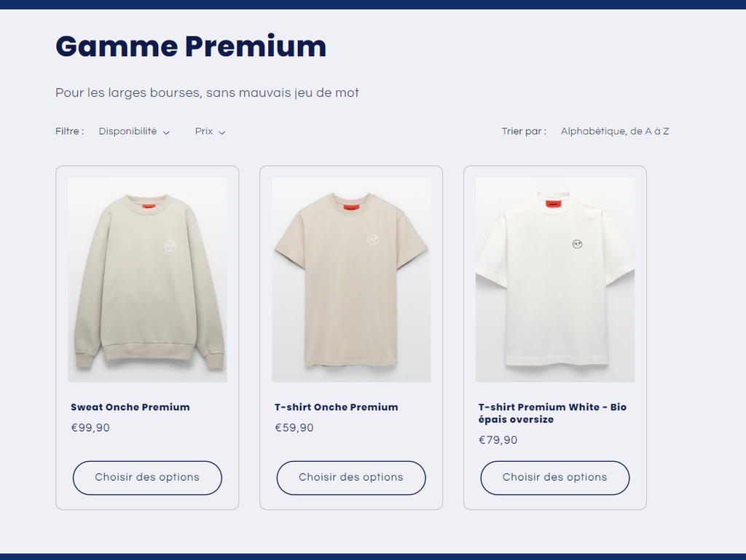This screenshot has height=560, width=746.
Task: Select Choisir des options for the €79,90 T-shirt
Action: pyautogui.click(x=554, y=478)
